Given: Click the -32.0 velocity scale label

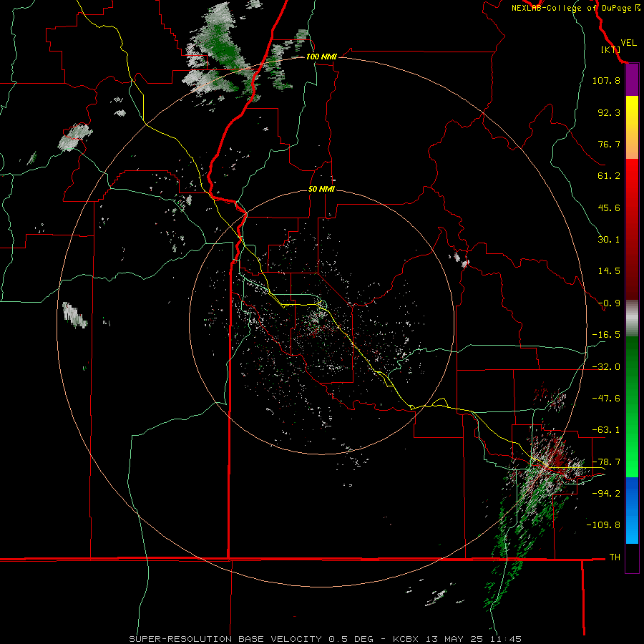Looking at the screenshot, I should coord(606,367).
